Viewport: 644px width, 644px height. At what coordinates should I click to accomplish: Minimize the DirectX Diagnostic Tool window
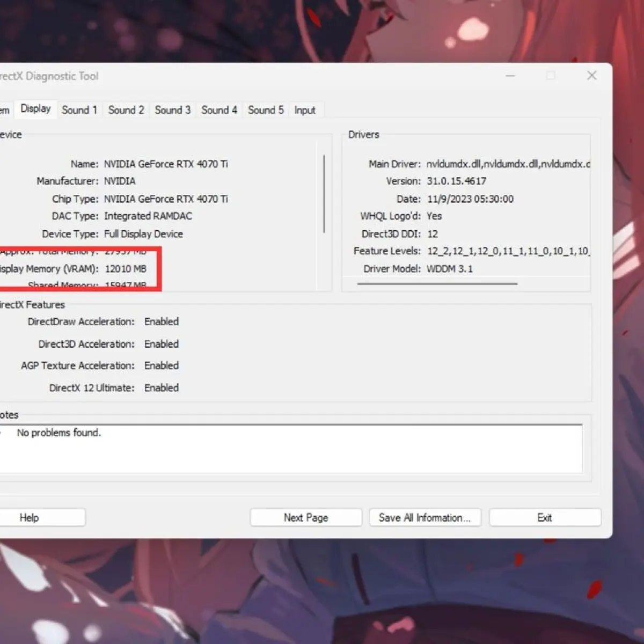(510, 76)
